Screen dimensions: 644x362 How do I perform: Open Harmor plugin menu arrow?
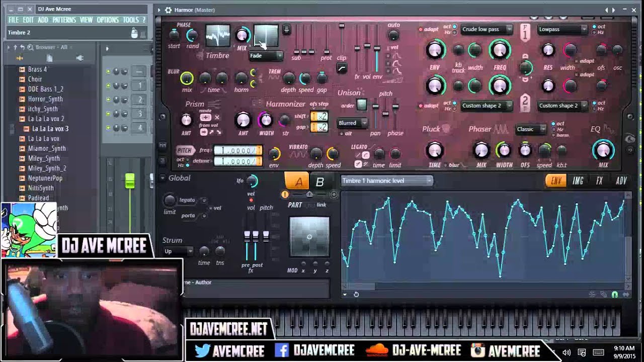point(159,10)
